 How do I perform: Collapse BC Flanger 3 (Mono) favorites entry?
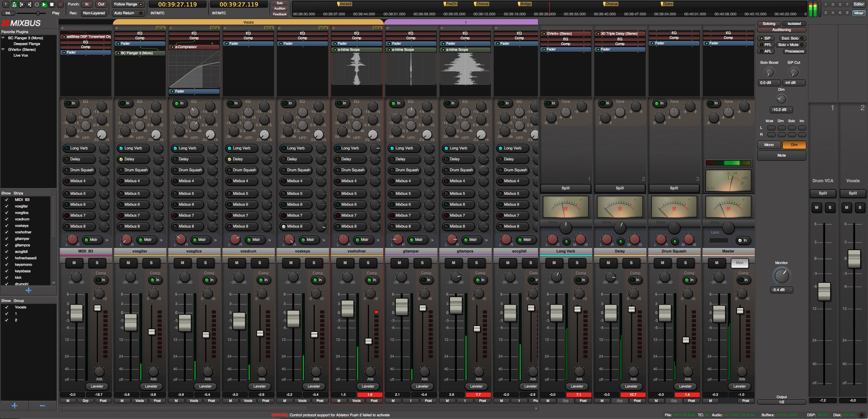[x=3, y=38]
